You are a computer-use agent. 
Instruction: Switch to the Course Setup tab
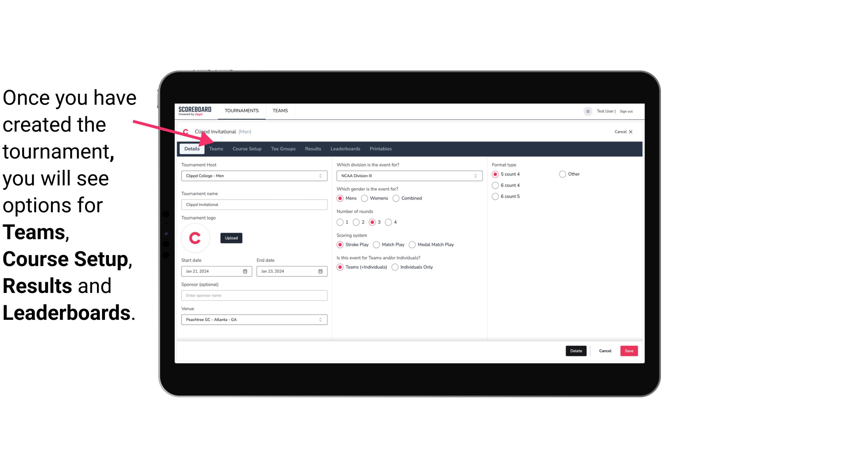click(x=246, y=148)
